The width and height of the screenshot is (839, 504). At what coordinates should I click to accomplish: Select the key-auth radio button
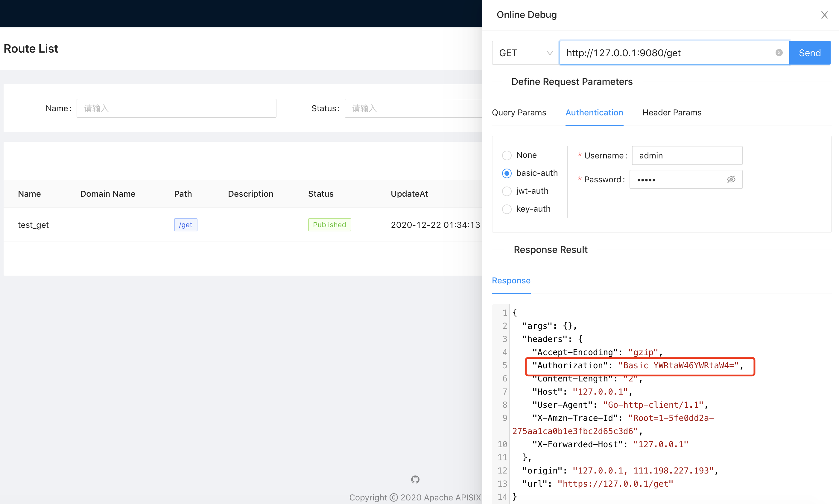(506, 209)
